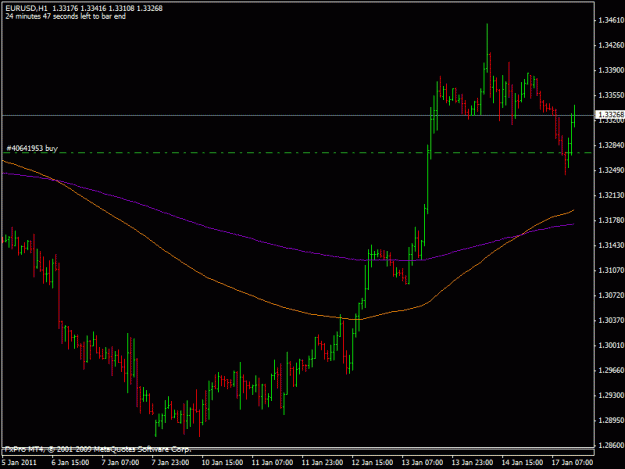Click price scale value 1.29300
The width and height of the screenshot is (625, 469).
[x=611, y=395]
